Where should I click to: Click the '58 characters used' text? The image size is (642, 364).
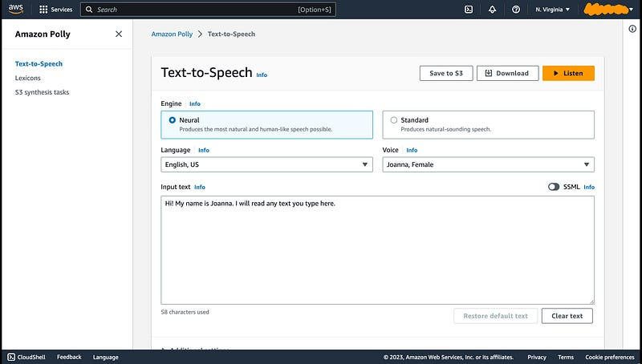pyautogui.click(x=185, y=312)
